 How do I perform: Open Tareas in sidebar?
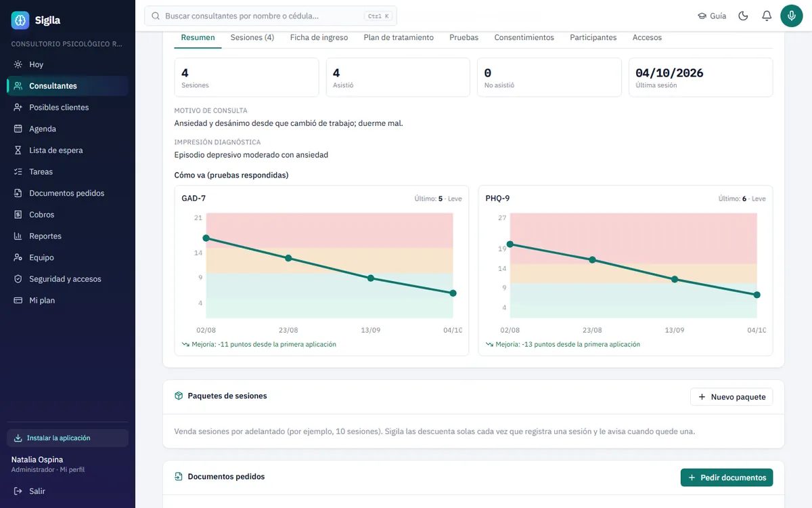click(x=68, y=171)
